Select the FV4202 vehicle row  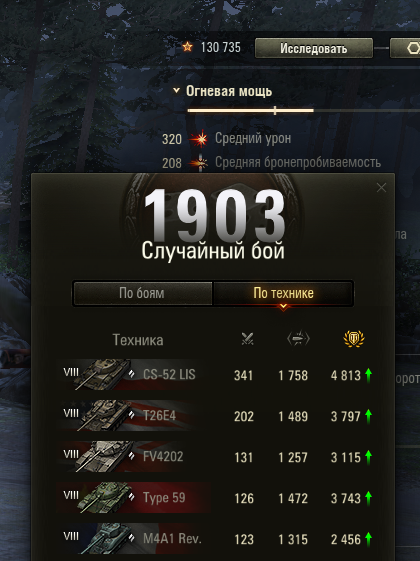tap(215, 457)
